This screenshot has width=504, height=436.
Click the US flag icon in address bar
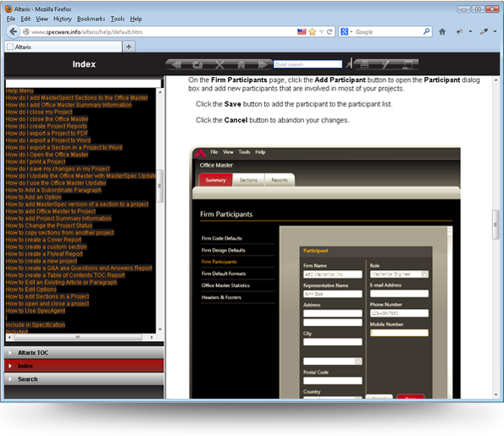302,31
